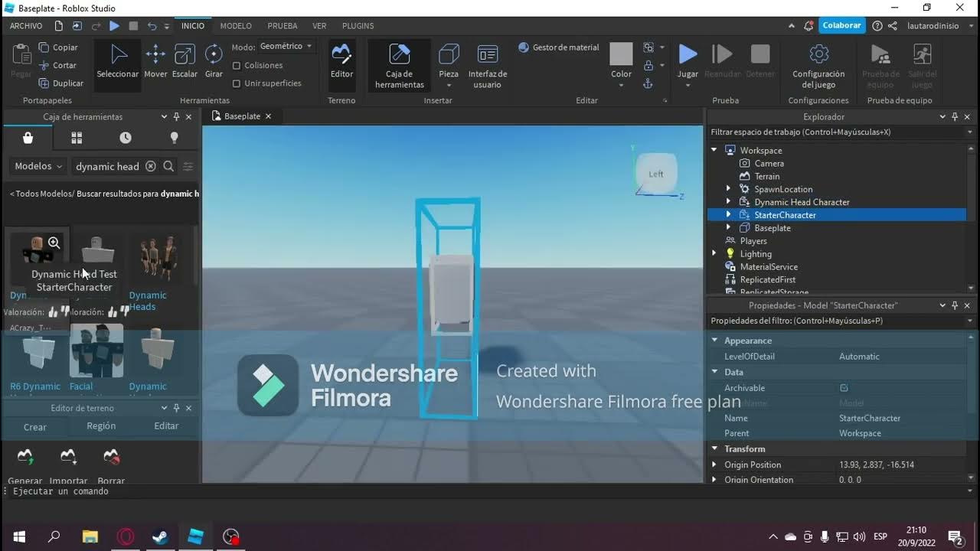This screenshot has width=980, height=551.
Task: Switch to the PLUGINS ribbon tab
Action: [358, 26]
